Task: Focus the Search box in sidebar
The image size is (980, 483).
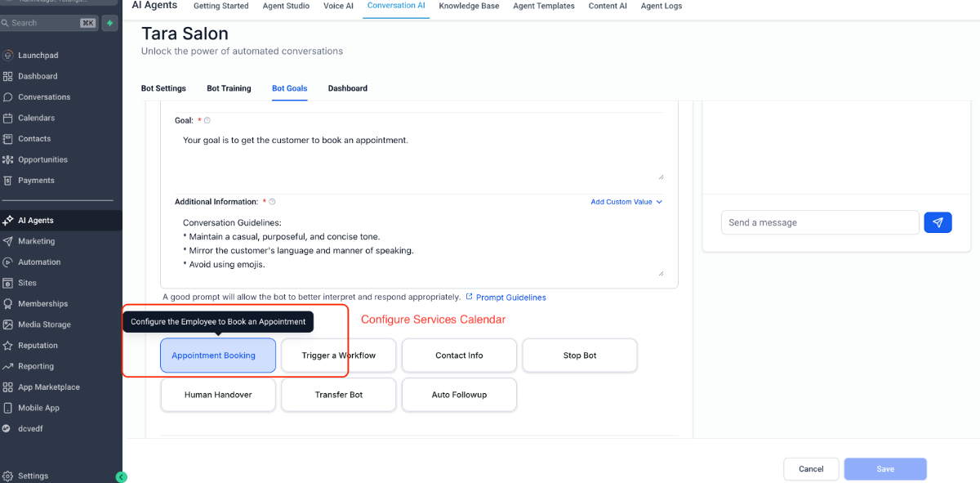Action: pyautogui.click(x=49, y=23)
